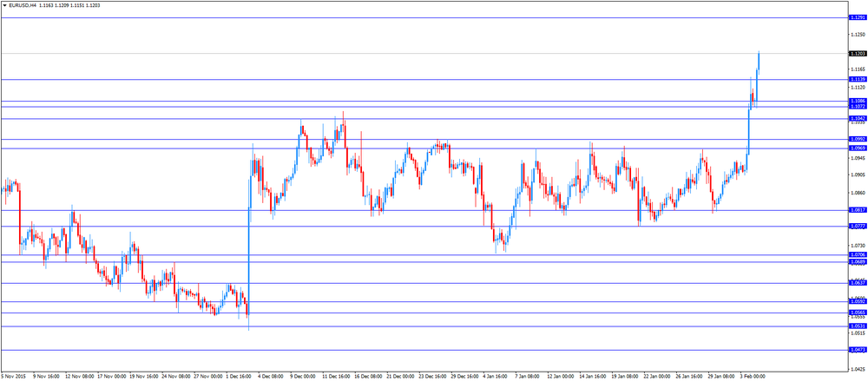This screenshot has width=868, height=382.
Task: Select the 1.1042 price level label
Action: [858, 118]
